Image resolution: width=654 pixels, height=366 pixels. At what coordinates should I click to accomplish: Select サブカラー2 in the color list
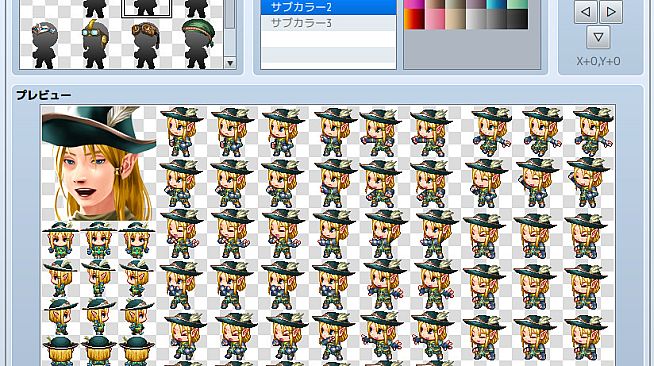pyautogui.click(x=328, y=7)
